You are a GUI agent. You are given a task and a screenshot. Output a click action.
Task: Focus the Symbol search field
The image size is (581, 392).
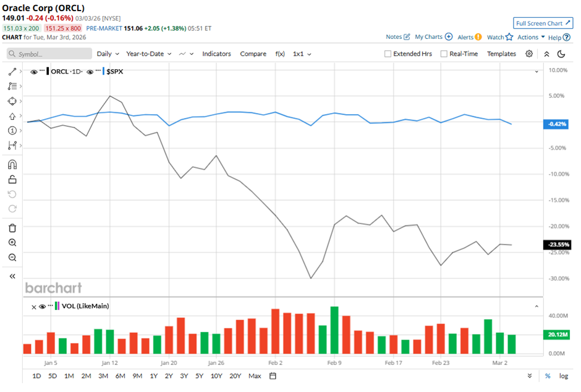click(49, 54)
